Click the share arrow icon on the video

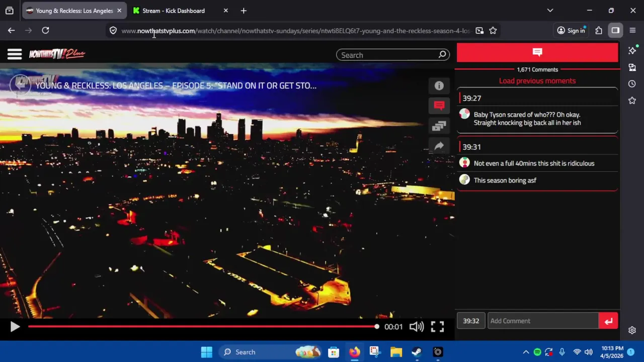click(439, 146)
